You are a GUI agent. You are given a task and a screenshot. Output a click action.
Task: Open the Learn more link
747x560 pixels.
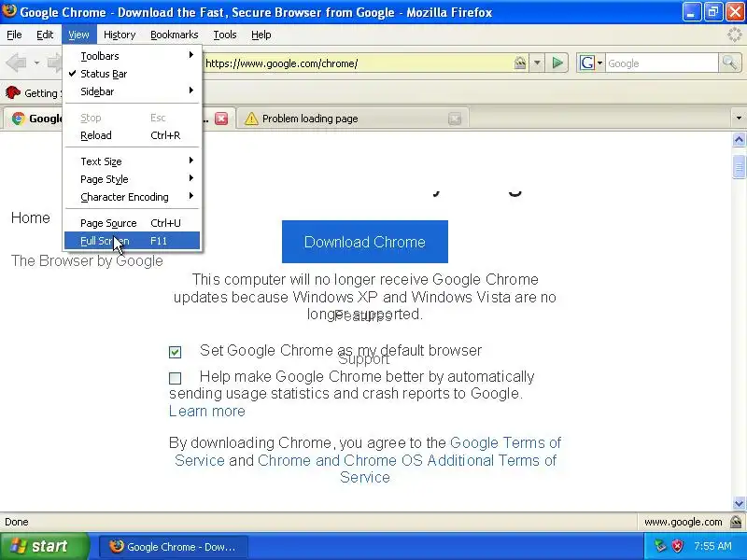point(207,411)
